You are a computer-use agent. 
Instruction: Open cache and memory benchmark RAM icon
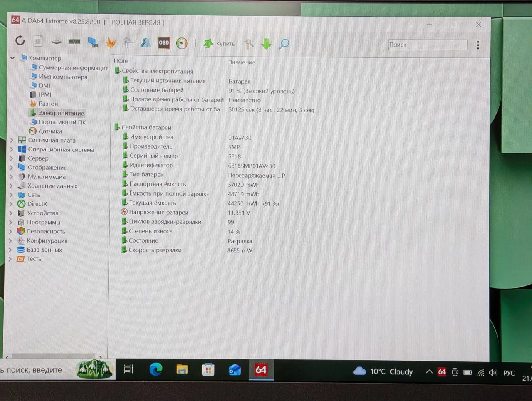(74, 41)
